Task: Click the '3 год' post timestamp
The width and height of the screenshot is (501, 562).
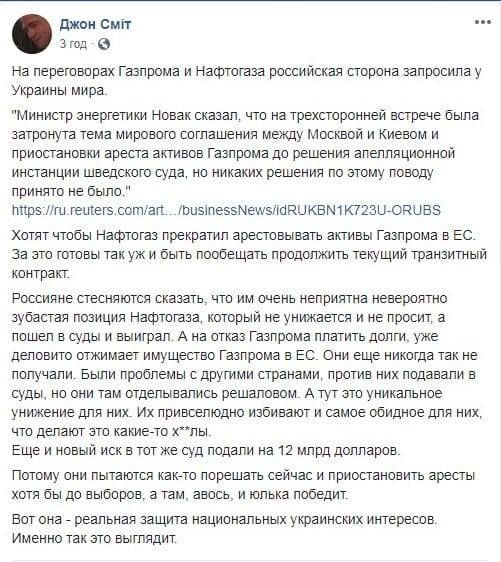Action: coord(73,44)
